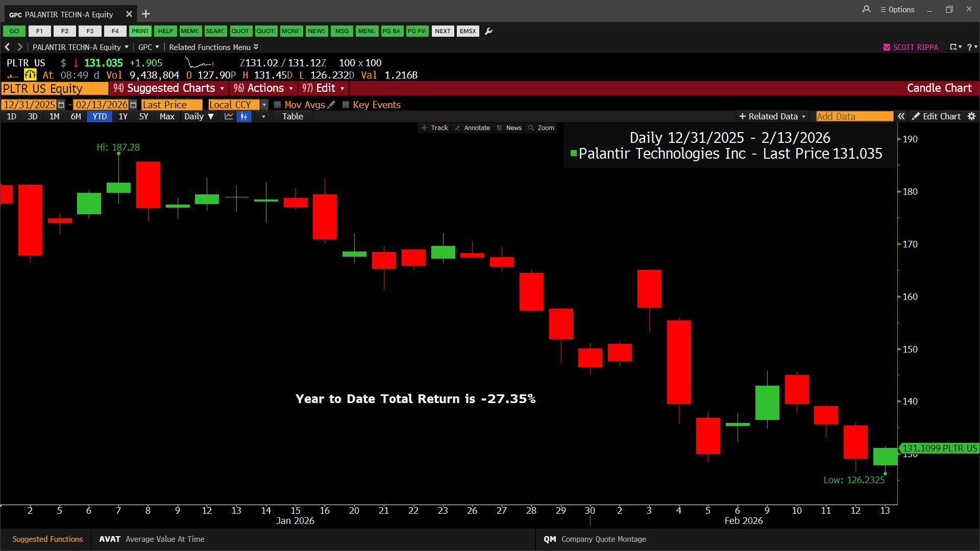
Task: Click the Mov Avgs pencil edit icon
Action: pyautogui.click(x=331, y=105)
